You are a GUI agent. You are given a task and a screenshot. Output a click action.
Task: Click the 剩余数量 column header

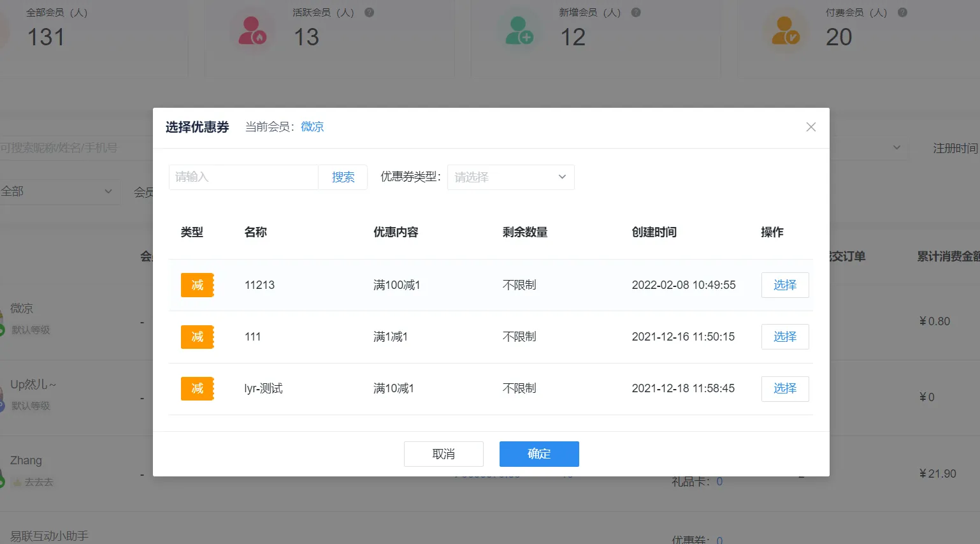(525, 232)
